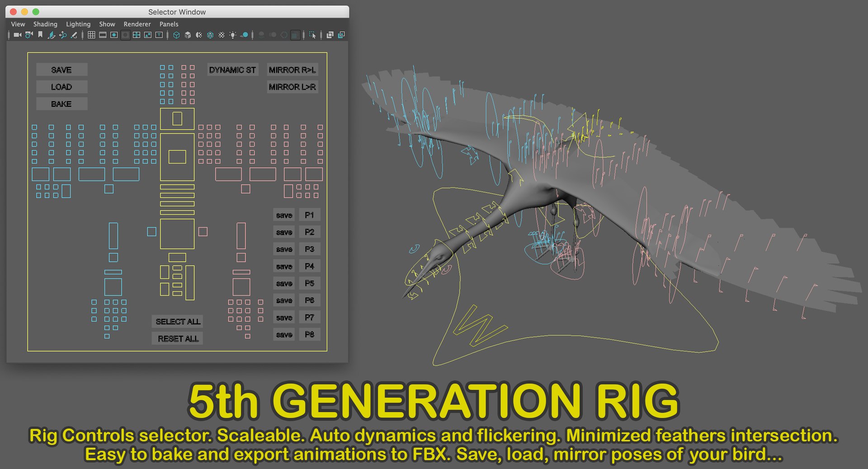
Task: Open the View menu
Action: [x=18, y=24]
